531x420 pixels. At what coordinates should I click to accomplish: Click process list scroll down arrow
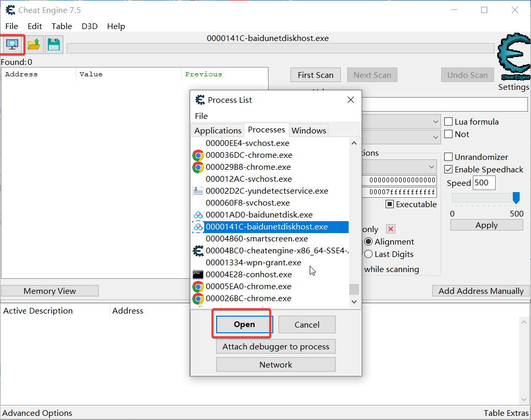pyautogui.click(x=354, y=302)
